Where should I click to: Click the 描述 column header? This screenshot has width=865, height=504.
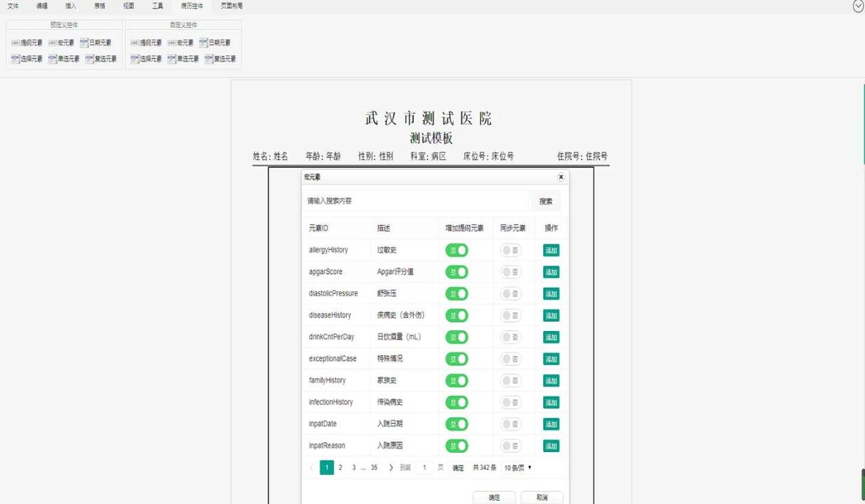point(384,229)
